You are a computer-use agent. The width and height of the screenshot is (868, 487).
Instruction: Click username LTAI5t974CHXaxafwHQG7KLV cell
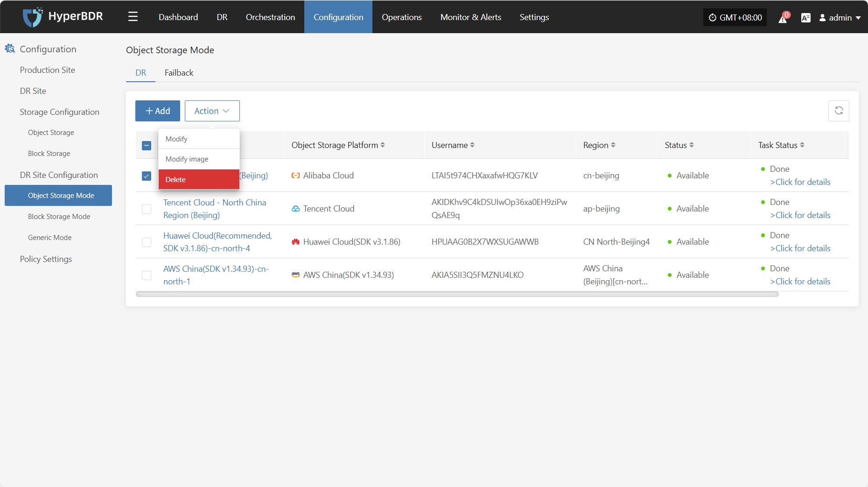(x=484, y=176)
